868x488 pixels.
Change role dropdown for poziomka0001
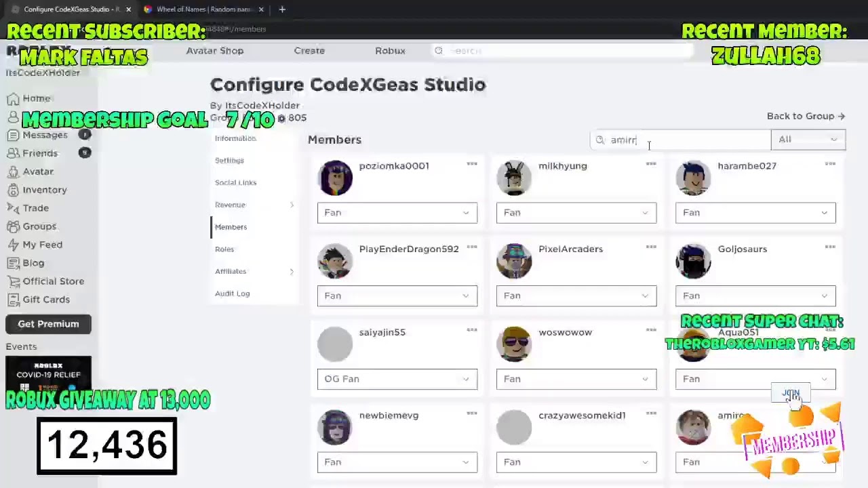[397, 213]
